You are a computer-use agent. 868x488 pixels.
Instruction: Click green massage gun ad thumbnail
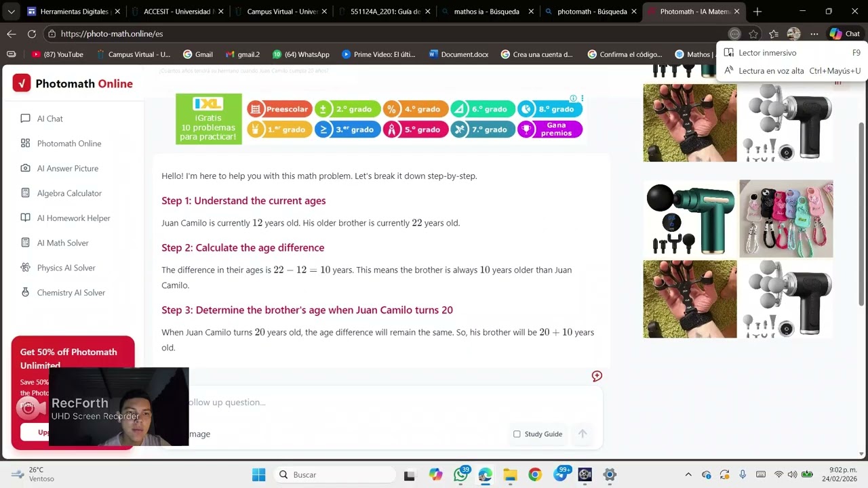point(690,219)
